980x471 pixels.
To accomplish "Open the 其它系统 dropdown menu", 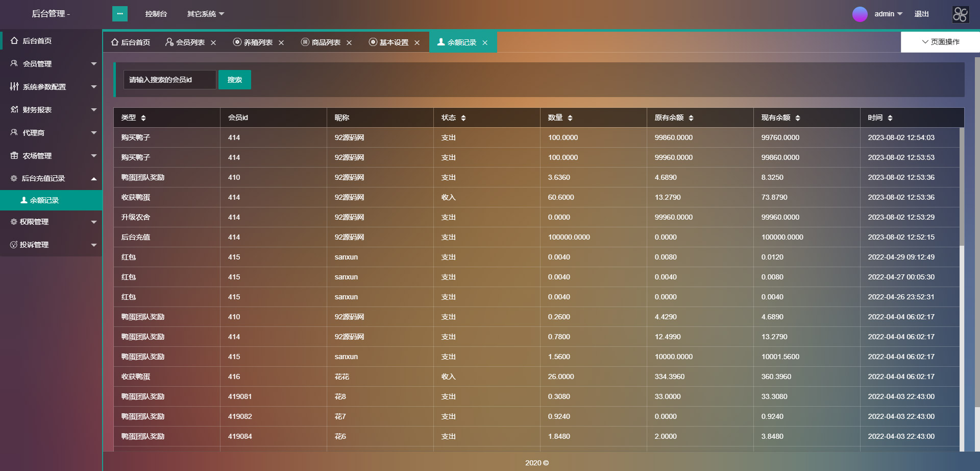I will point(205,14).
